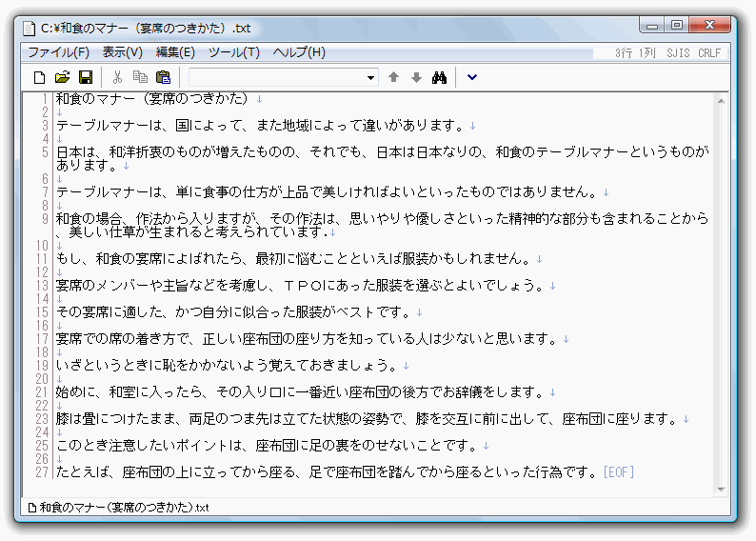756x541 pixels.
Task: Click the Paste clipboard icon
Action: tap(163, 77)
